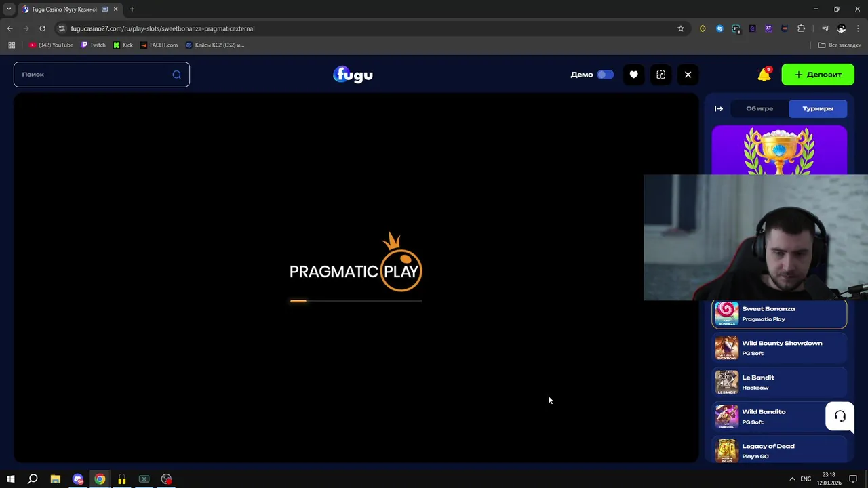868x488 pixels.
Task: Click the search magnifier icon
Action: point(176,75)
